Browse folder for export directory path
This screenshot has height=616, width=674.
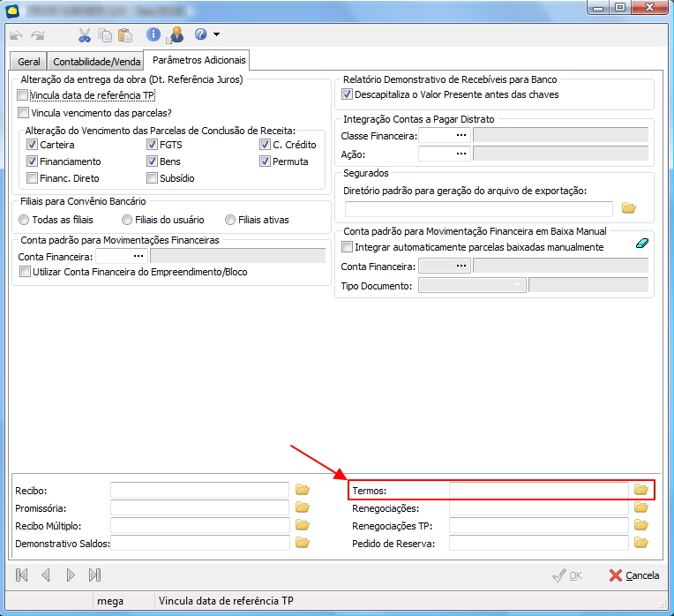[x=628, y=208]
